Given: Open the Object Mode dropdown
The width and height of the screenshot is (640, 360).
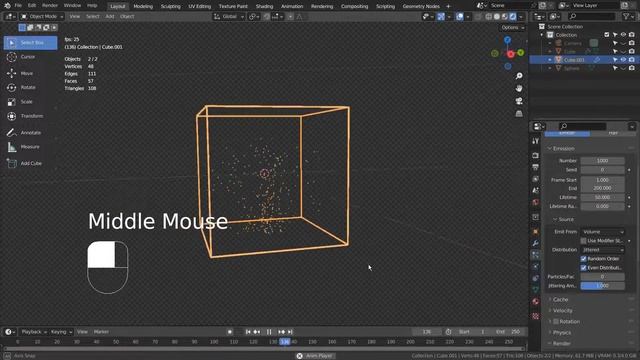Looking at the screenshot, I should [42, 16].
